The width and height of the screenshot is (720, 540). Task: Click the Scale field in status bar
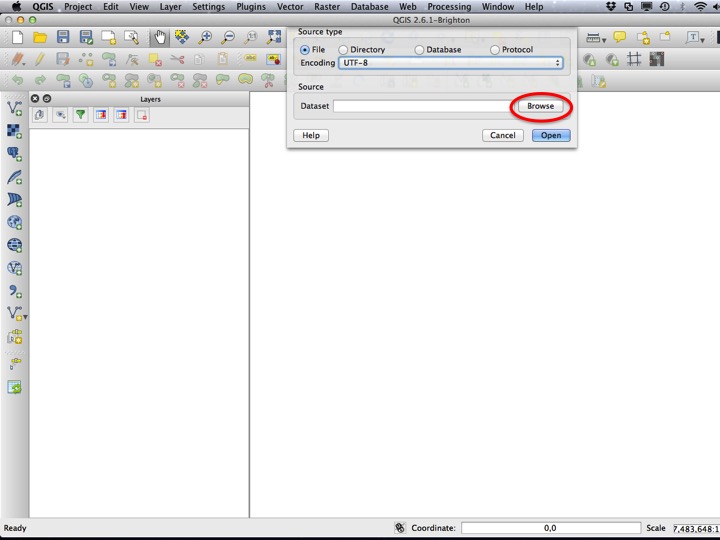(x=696, y=529)
